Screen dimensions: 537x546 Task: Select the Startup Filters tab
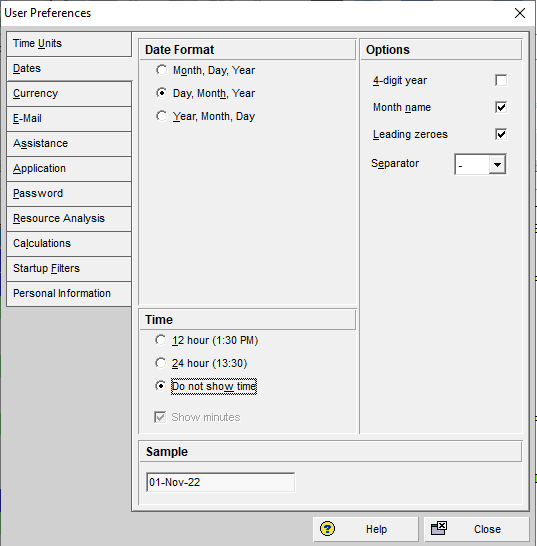tap(69, 269)
